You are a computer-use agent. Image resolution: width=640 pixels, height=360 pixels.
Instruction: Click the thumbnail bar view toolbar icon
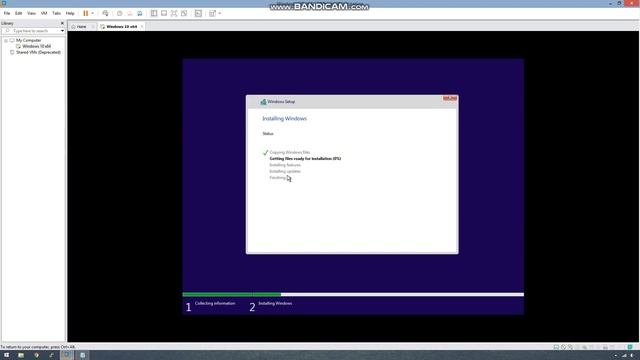pyautogui.click(x=164, y=13)
